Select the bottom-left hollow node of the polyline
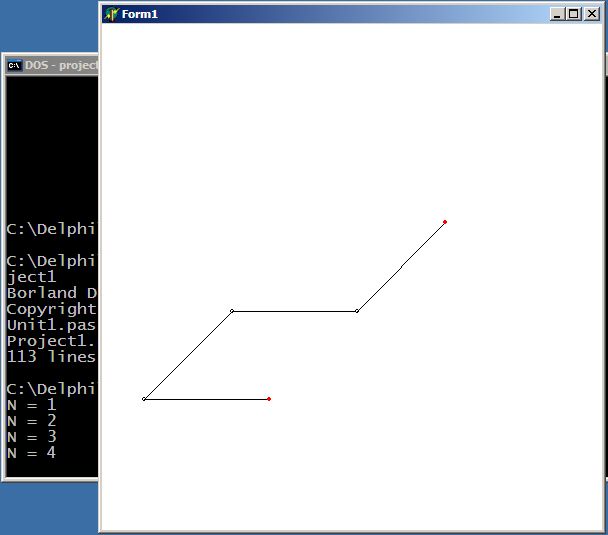The image size is (608, 535). point(144,399)
